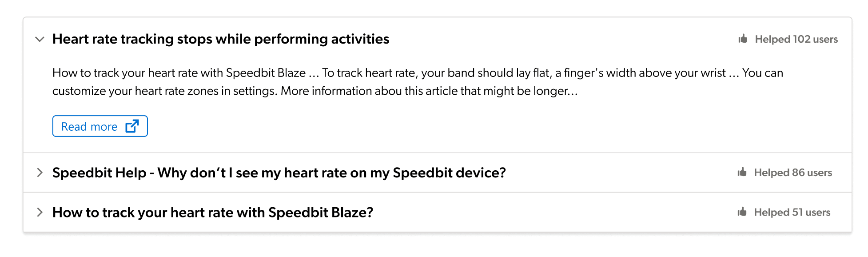Expand How to track your heart rate entry
The image size is (868, 257).
pos(213,212)
